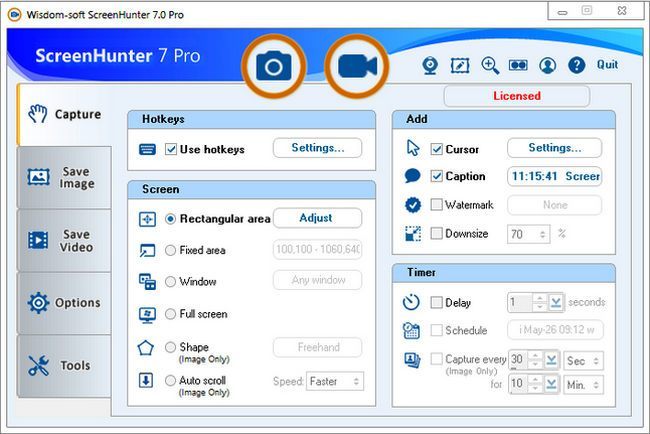Open the Sec unit selector

click(x=583, y=361)
